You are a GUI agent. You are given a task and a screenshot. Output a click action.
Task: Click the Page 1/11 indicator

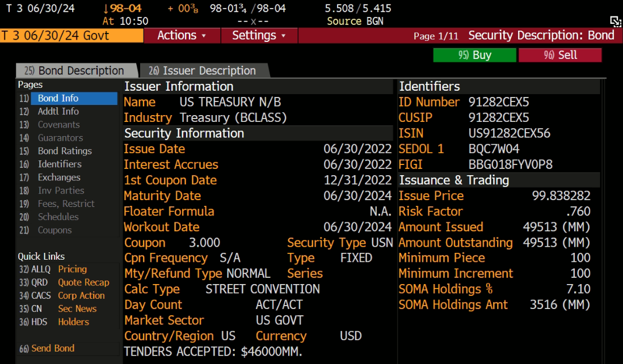pos(436,36)
